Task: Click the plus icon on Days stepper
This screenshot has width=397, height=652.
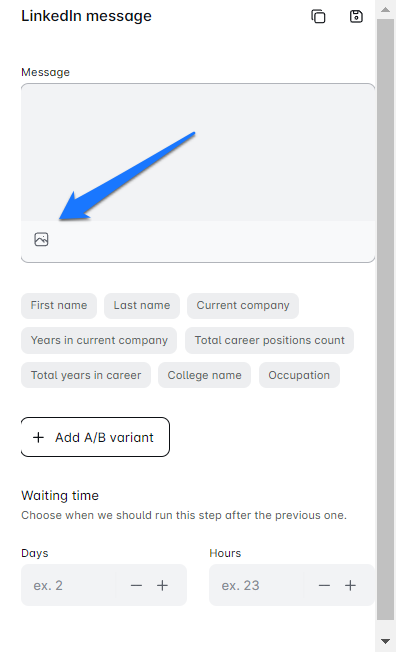Action: point(162,585)
